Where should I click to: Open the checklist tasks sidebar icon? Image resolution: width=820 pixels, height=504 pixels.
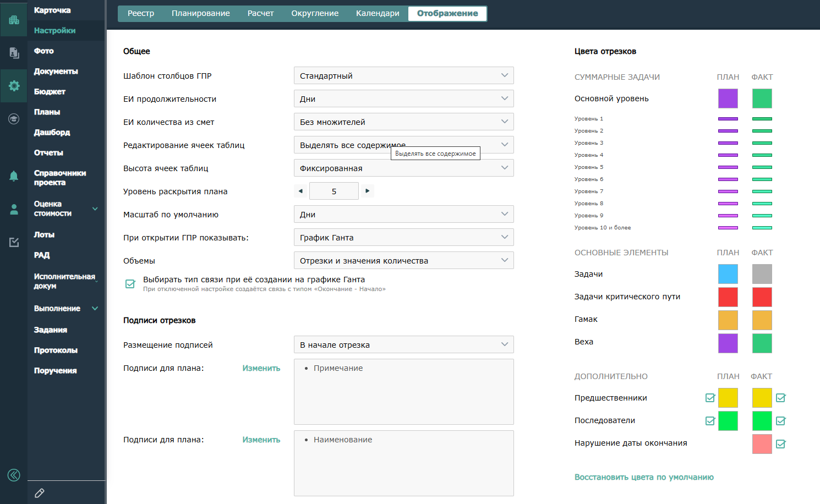(x=14, y=242)
